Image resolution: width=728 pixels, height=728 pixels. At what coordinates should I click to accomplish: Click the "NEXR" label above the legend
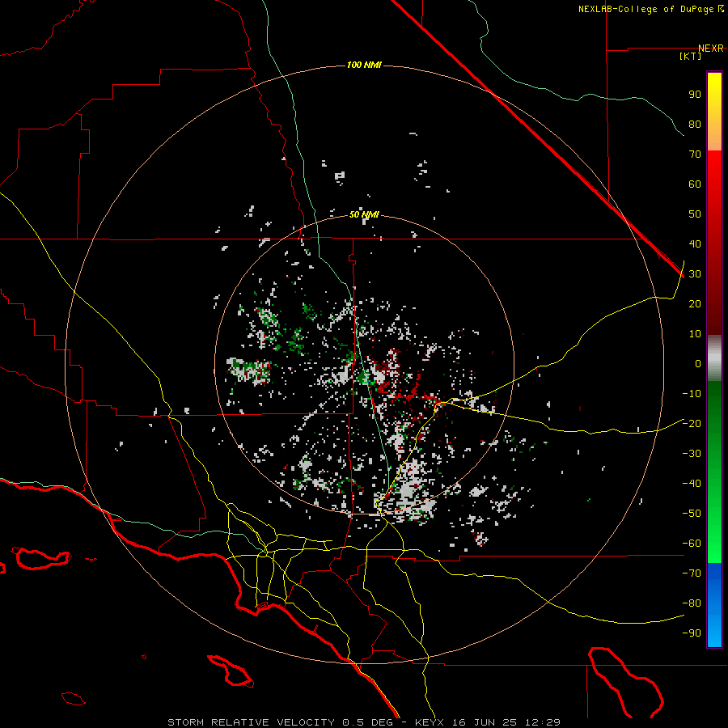(711, 49)
